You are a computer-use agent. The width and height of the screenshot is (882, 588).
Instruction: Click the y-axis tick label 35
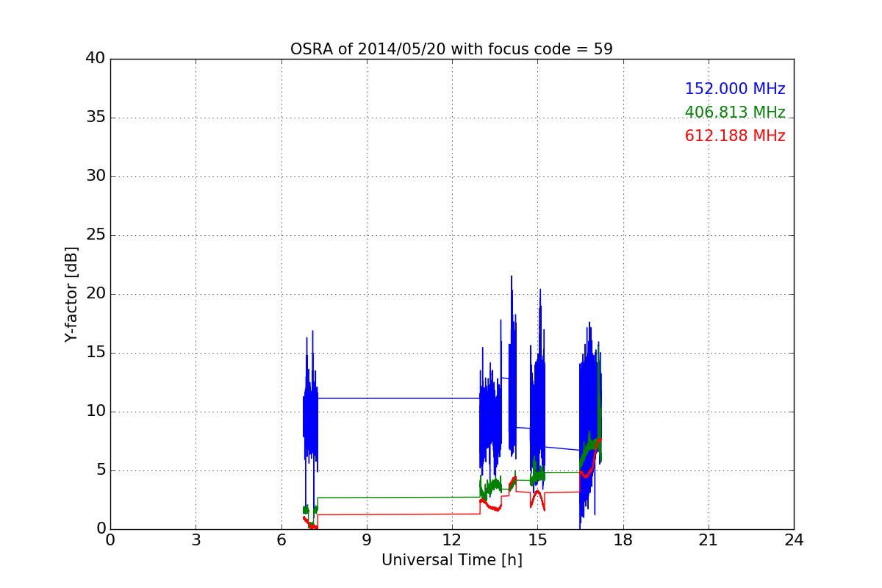point(96,118)
